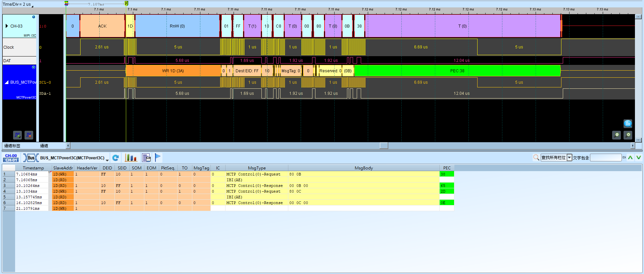
Task: Open the bar chart statistics icon
Action: coord(131,158)
